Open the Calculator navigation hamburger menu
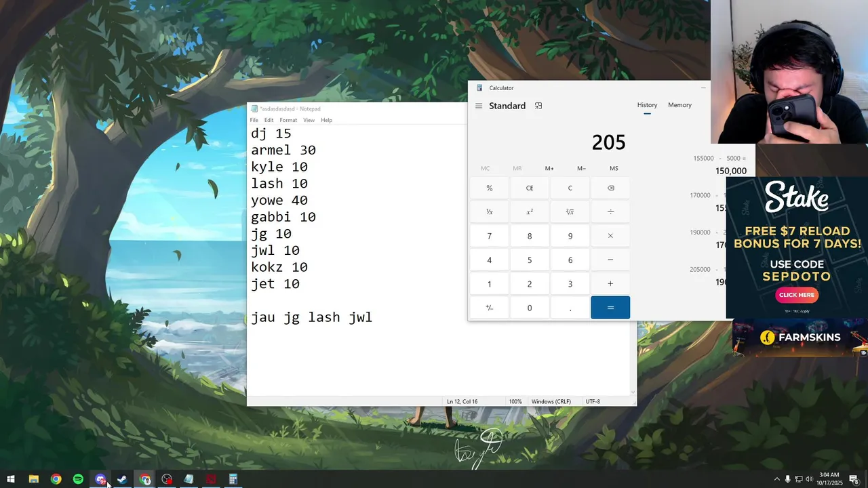The width and height of the screenshot is (868, 488). (479, 106)
